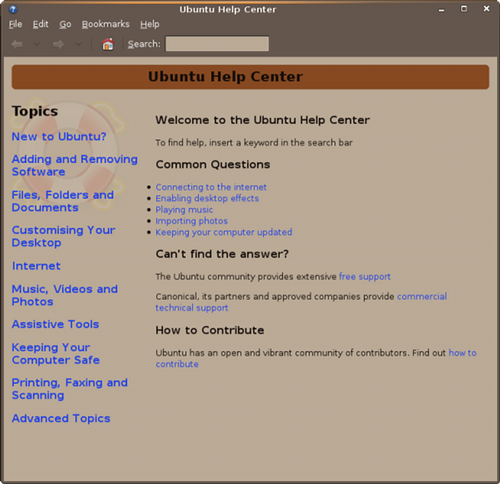Open the Assistive Tools topic

point(55,324)
